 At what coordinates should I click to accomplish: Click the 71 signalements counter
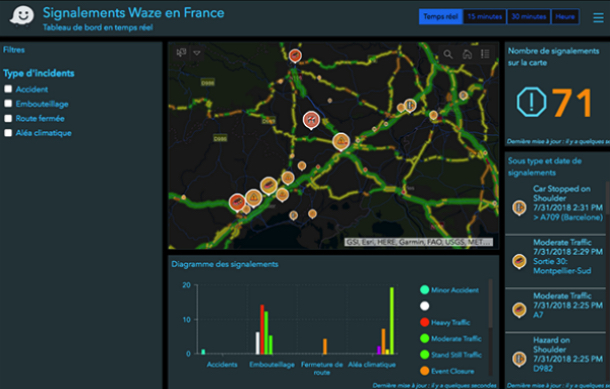tap(572, 102)
